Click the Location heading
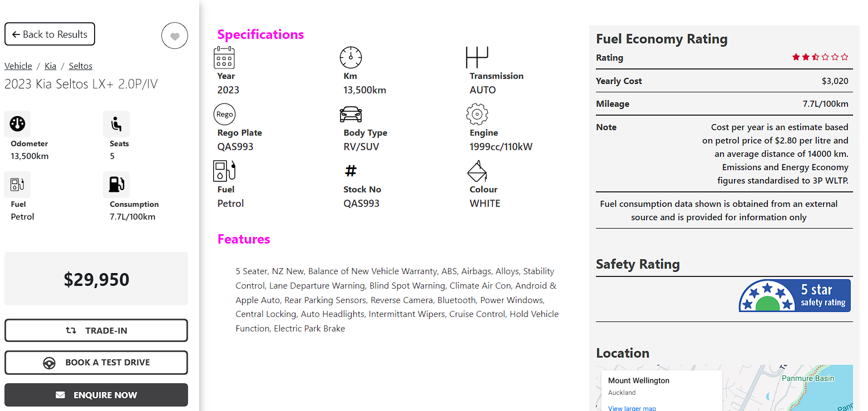 coord(623,353)
